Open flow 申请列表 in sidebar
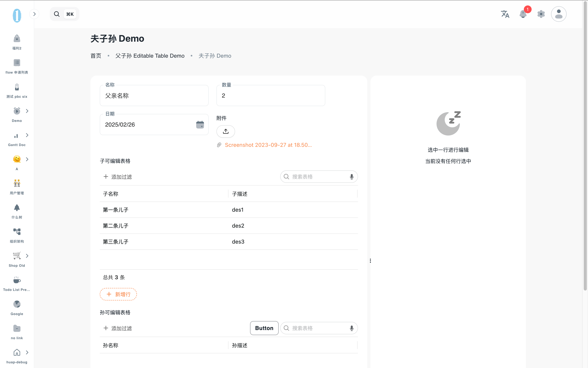The height and width of the screenshot is (368, 588). point(17,66)
